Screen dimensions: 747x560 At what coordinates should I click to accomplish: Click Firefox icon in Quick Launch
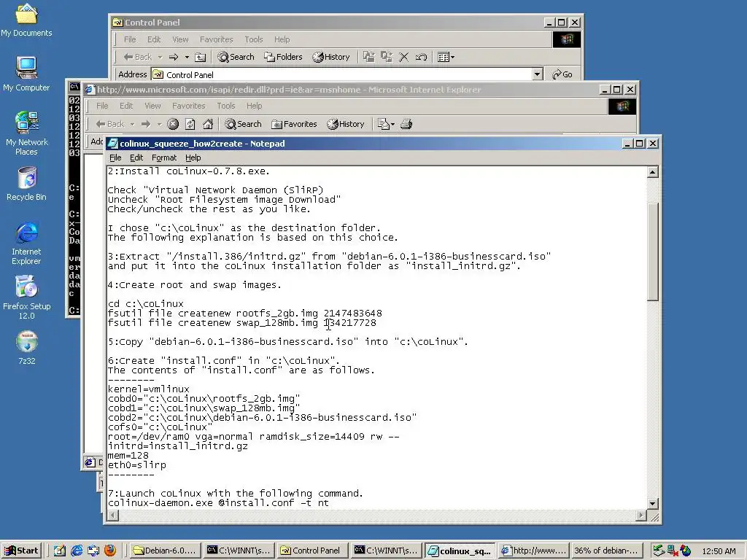click(110, 551)
